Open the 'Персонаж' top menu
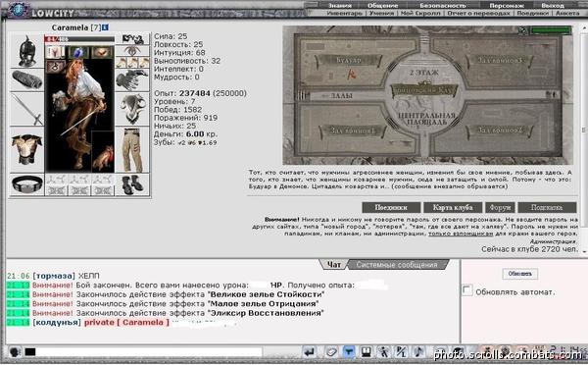The image size is (588, 365). coord(507,5)
